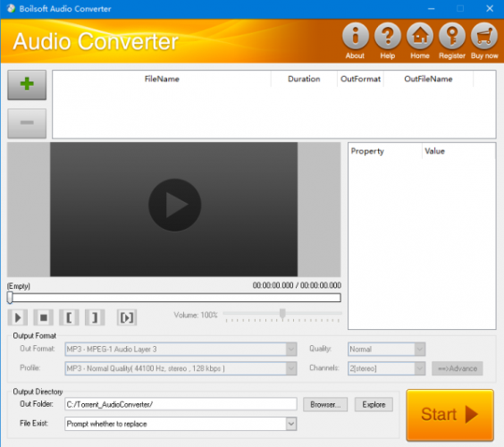The height and width of the screenshot is (447, 504).
Task: Open the Quality dropdown
Action: tap(420, 350)
